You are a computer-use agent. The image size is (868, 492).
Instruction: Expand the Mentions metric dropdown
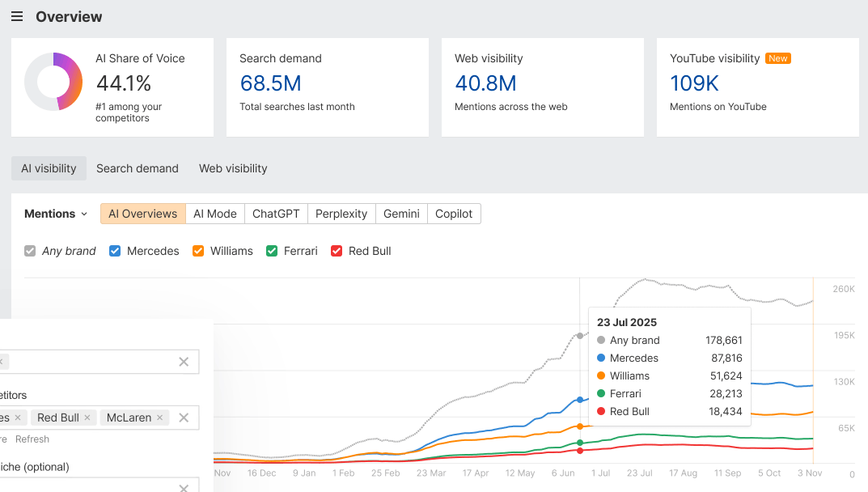56,214
